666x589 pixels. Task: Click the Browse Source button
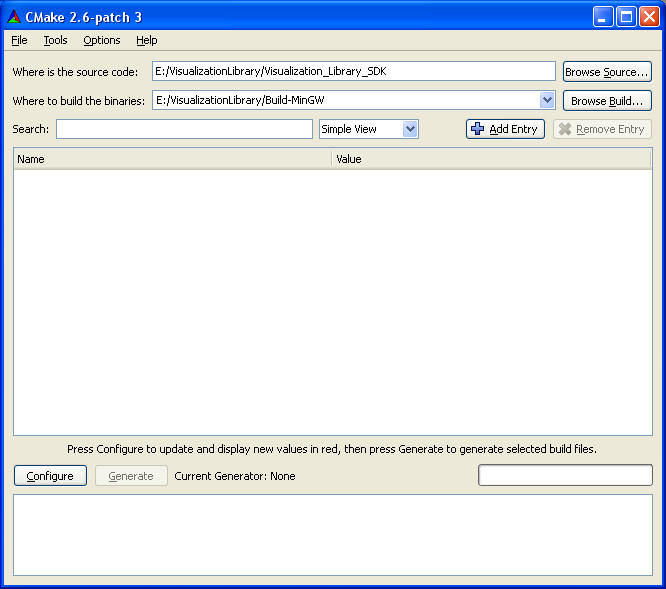coord(607,72)
